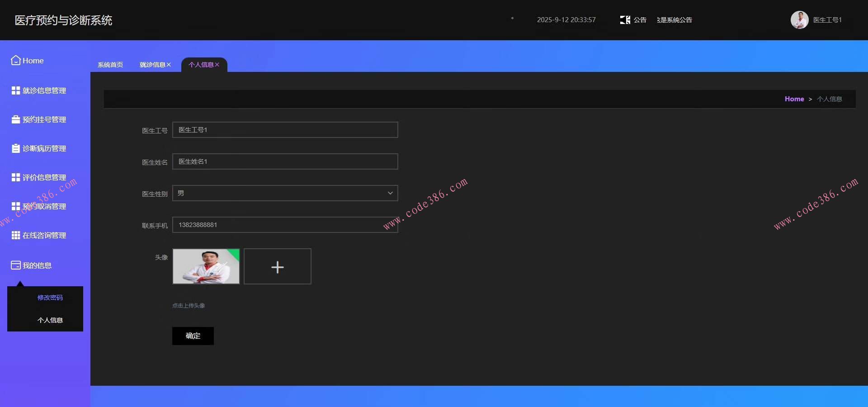Close the 个人信息 tab

[x=217, y=65]
